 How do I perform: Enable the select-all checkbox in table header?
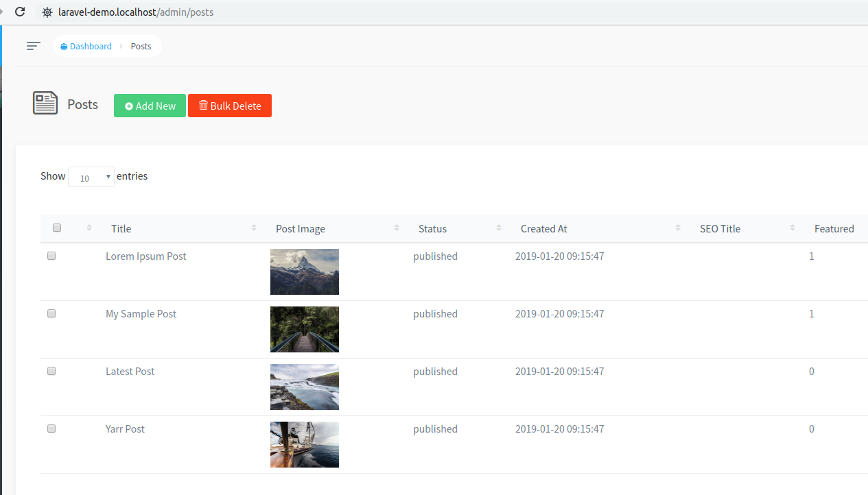click(x=57, y=227)
